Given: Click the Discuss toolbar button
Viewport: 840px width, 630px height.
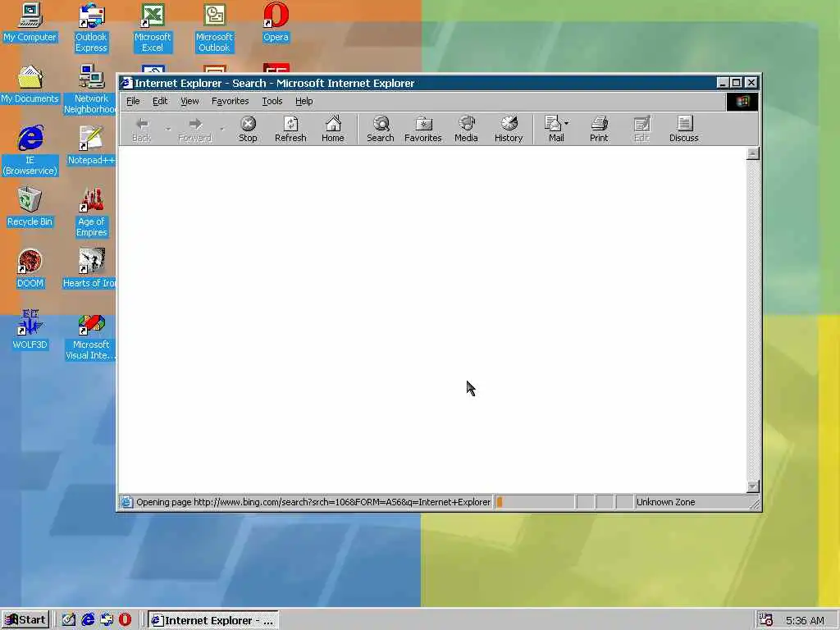Looking at the screenshot, I should click(x=684, y=129).
